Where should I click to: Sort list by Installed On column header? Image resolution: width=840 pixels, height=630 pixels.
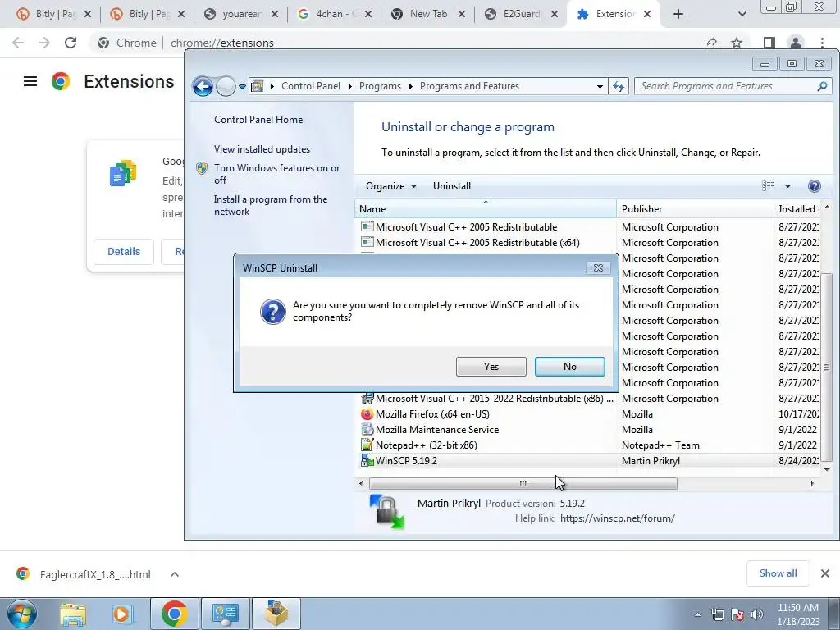coord(797,209)
